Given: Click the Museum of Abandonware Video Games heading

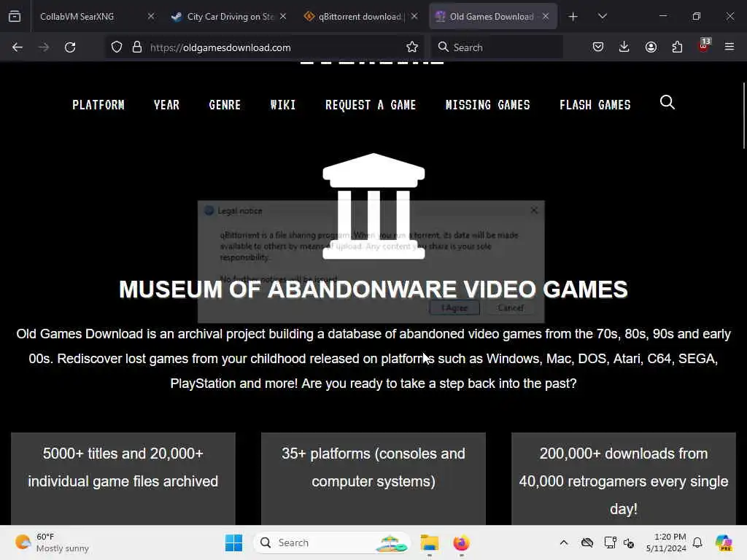Looking at the screenshot, I should pyautogui.click(x=373, y=289).
